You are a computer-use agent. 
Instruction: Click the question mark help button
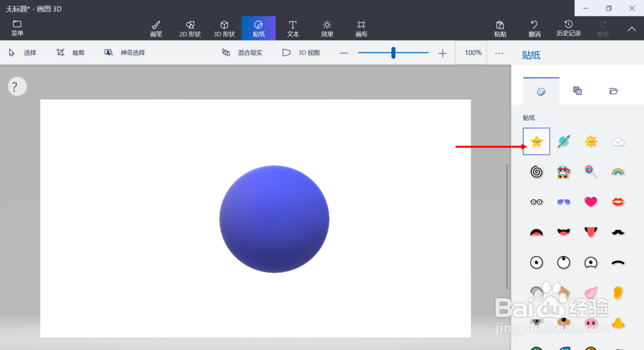[17, 87]
